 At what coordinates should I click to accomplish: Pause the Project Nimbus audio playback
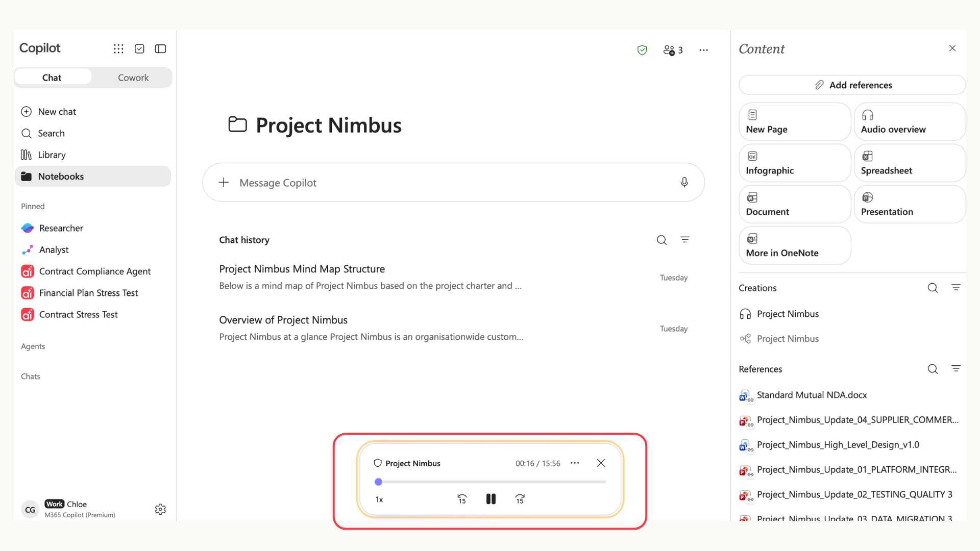(491, 499)
